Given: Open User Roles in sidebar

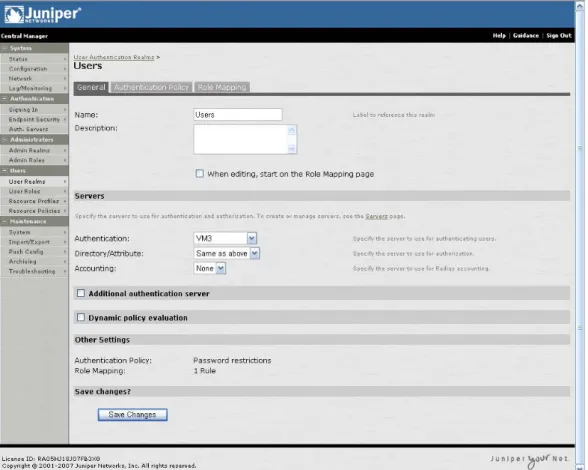Looking at the screenshot, I should (34, 191).
